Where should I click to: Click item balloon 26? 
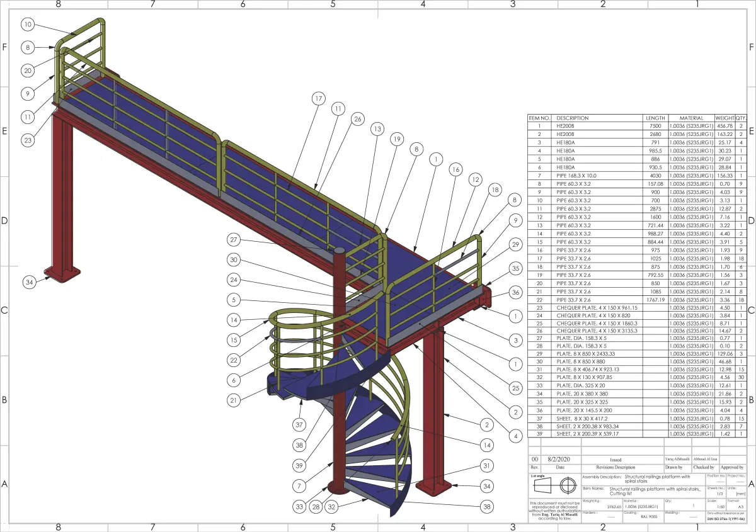(x=358, y=118)
